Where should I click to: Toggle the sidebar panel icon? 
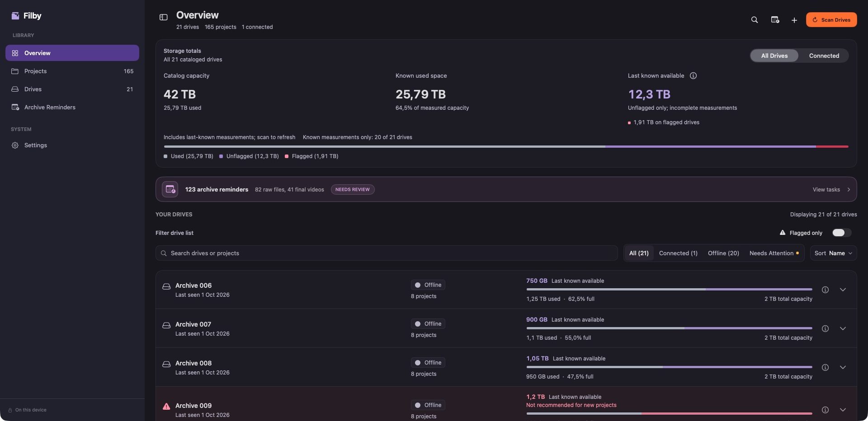coord(164,17)
